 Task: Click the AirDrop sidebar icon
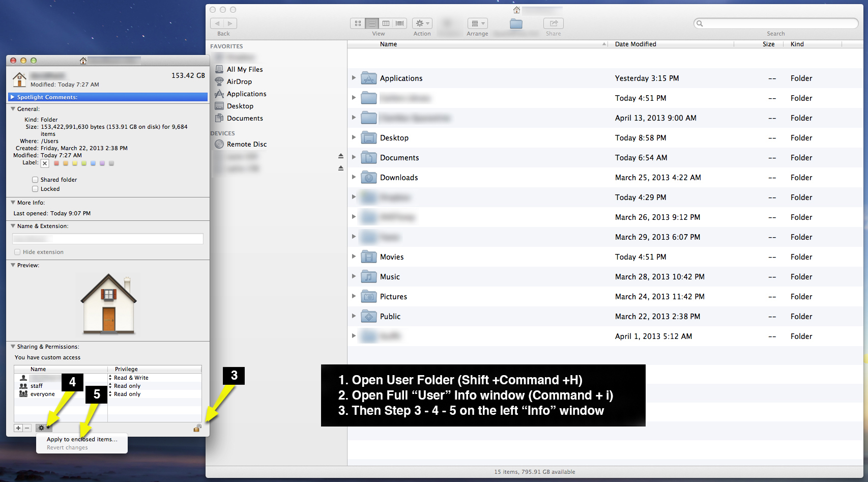tap(219, 81)
